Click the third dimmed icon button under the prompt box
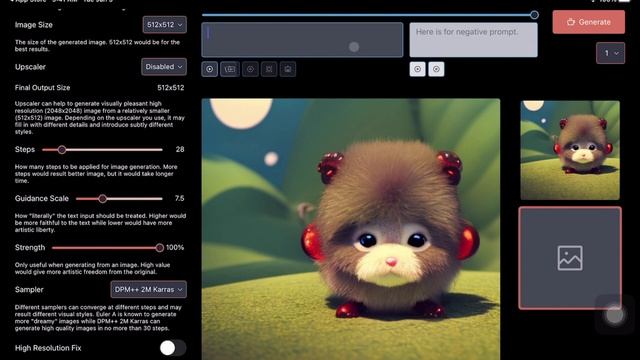Viewport: 640px width, 360px height. (250, 69)
